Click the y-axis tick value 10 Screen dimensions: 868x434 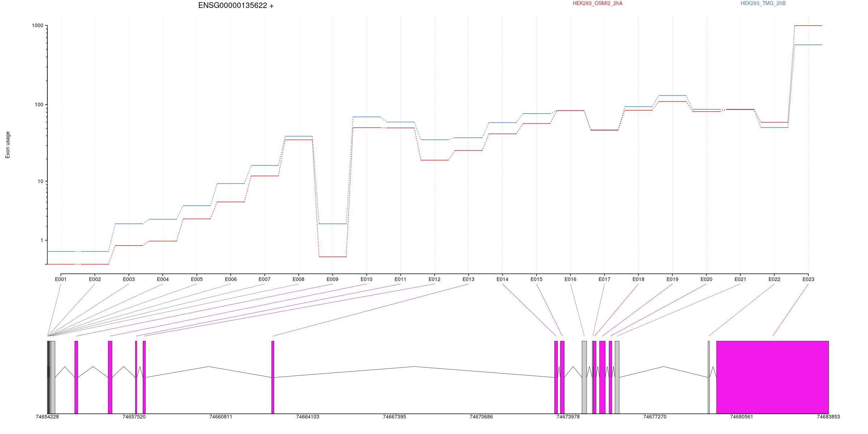(40, 181)
